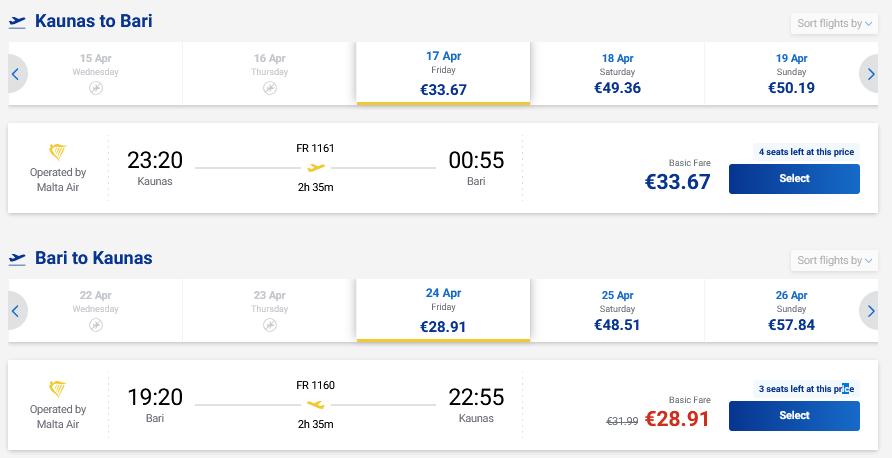Click the Ryanair harp logo on the FR 1161 flight
This screenshot has width=892, height=458.
tap(57, 151)
